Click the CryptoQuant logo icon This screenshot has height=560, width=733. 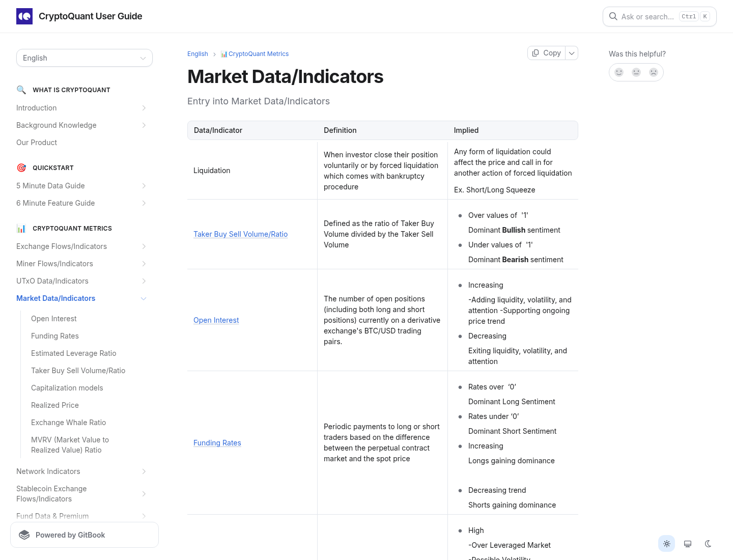tap(24, 16)
